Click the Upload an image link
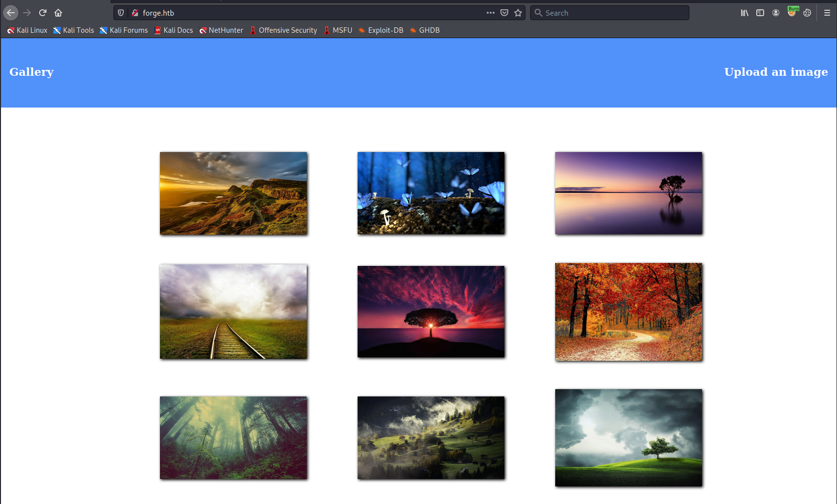The image size is (837, 504). pos(776,72)
